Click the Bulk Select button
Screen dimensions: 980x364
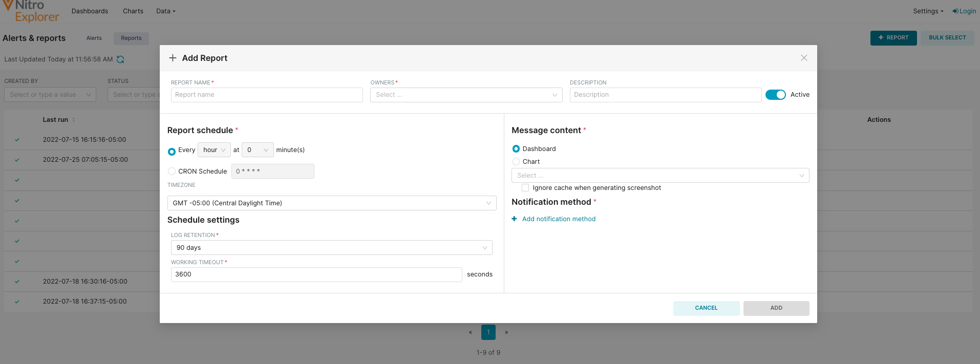[x=947, y=38]
